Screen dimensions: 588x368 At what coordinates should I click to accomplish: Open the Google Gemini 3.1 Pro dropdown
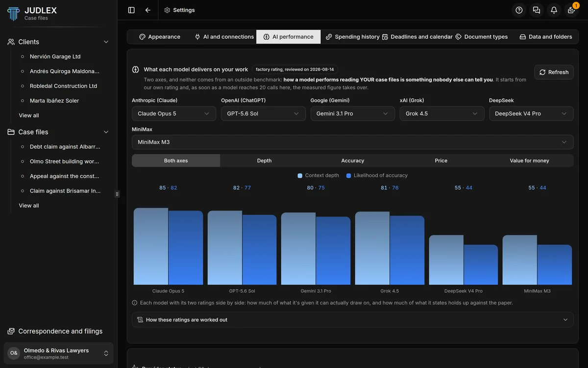click(353, 113)
